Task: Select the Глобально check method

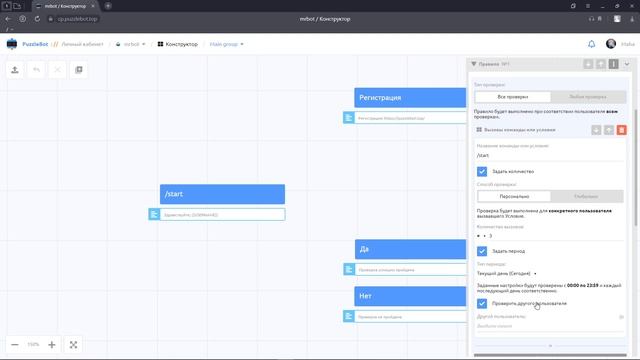Action: [x=587, y=196]
